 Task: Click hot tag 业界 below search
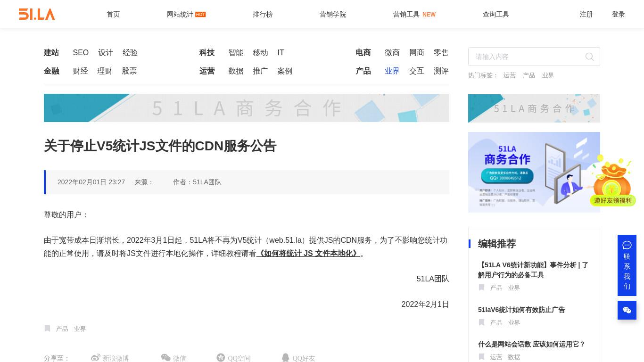pyautogui.click(x=548, y=75)
